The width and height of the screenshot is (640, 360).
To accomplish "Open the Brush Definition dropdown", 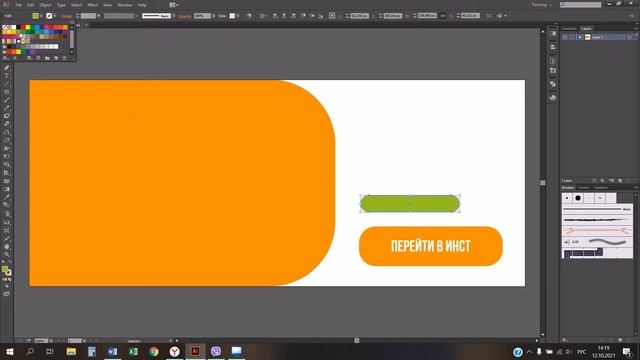I will pos(174,16).
